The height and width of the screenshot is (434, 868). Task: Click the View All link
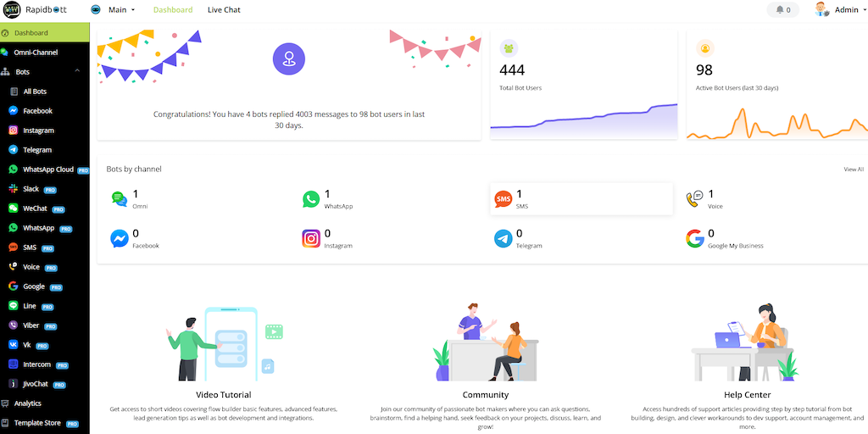pos(854,170)
